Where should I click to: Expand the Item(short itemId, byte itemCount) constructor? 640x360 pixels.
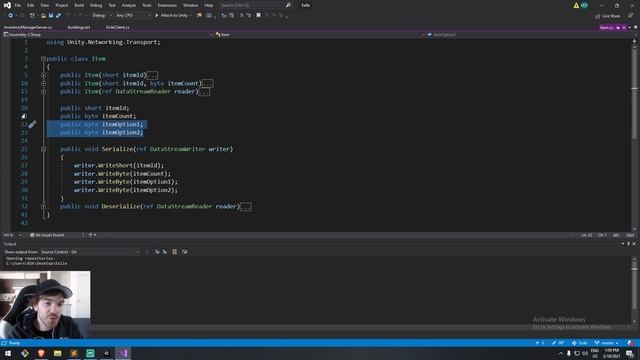(x=43, y=83)
